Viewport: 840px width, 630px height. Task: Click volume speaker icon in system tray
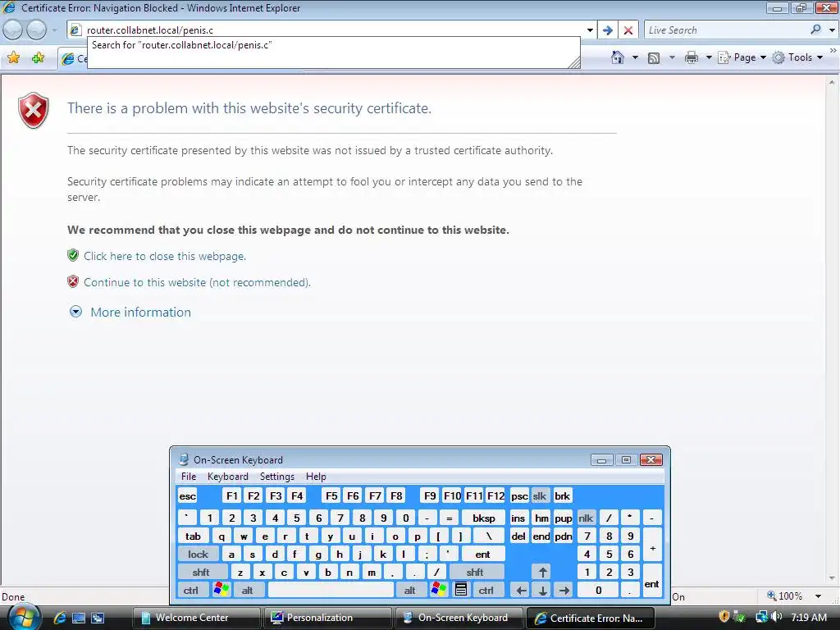(x=776, y=617)
